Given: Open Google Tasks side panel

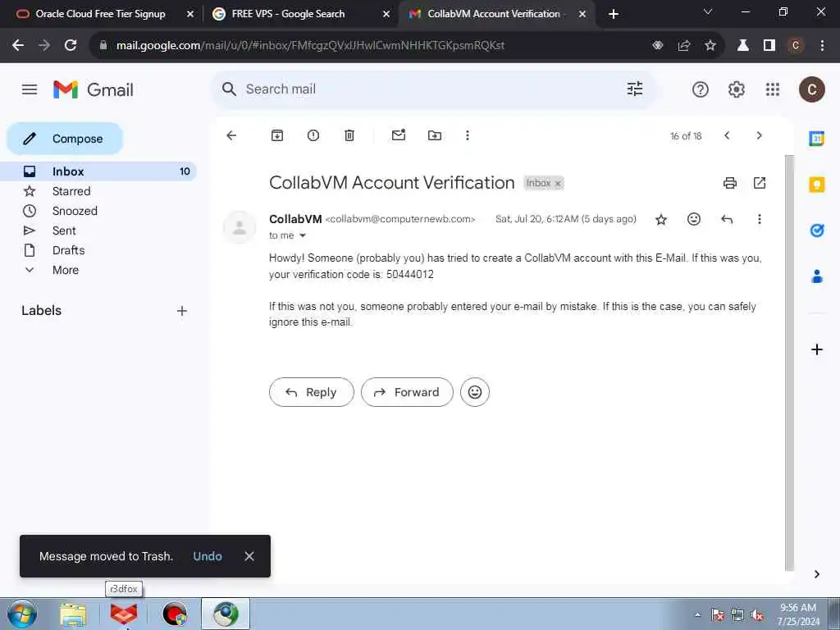Looking at the screenshot, I should point(816,231).
